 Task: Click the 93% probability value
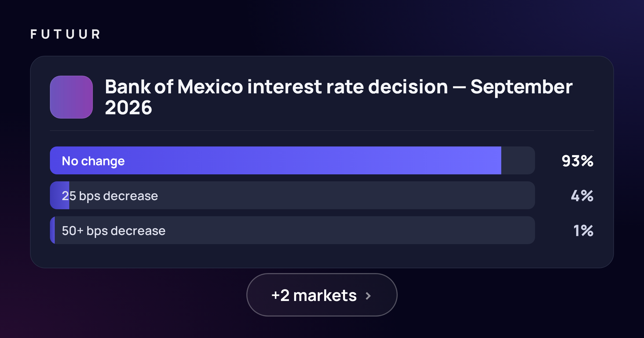tap(577, 161)
